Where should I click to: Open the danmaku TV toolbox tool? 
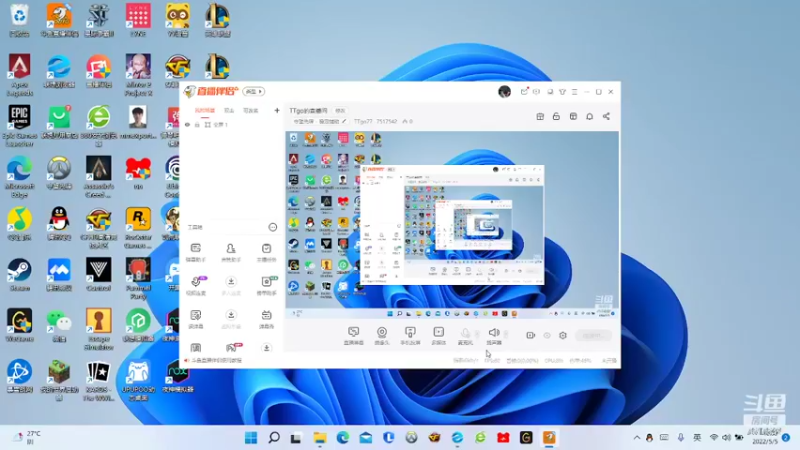(x=266, y=319)
